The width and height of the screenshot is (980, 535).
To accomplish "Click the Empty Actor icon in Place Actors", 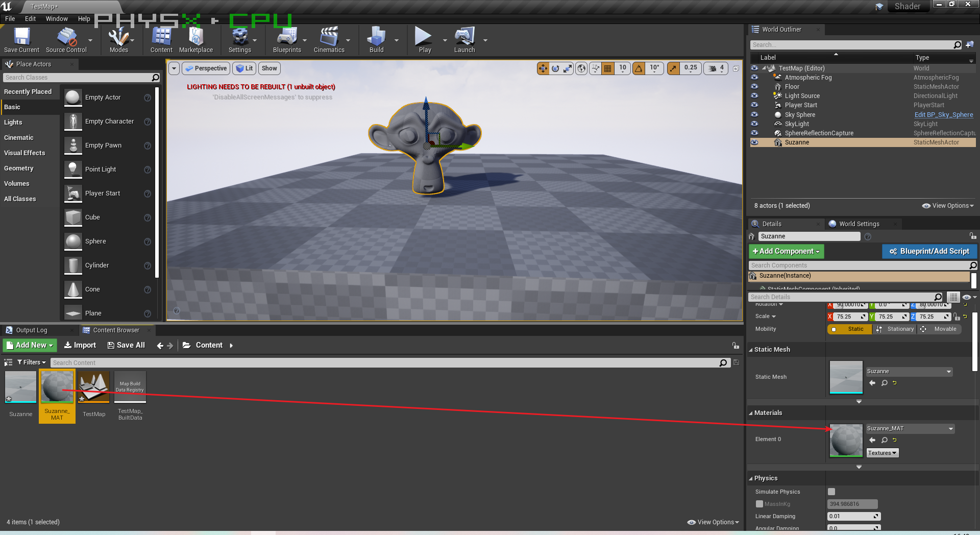I will point(73,98).
